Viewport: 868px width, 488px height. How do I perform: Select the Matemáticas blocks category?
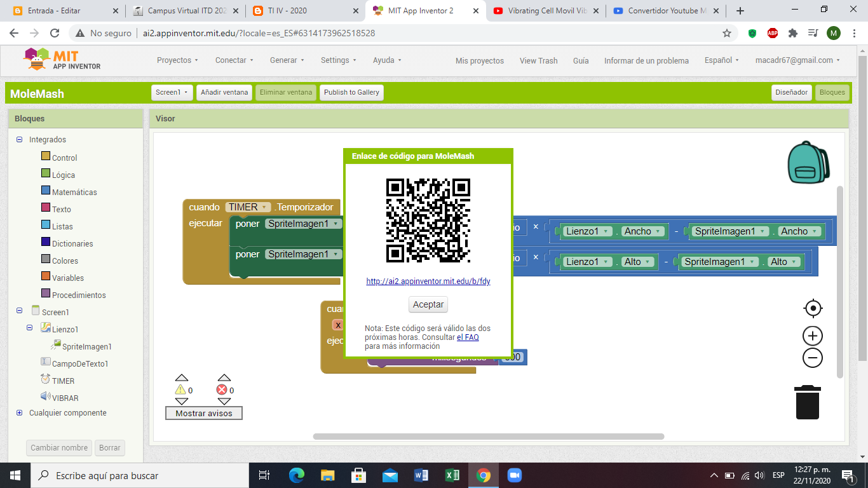click(74, 192)
